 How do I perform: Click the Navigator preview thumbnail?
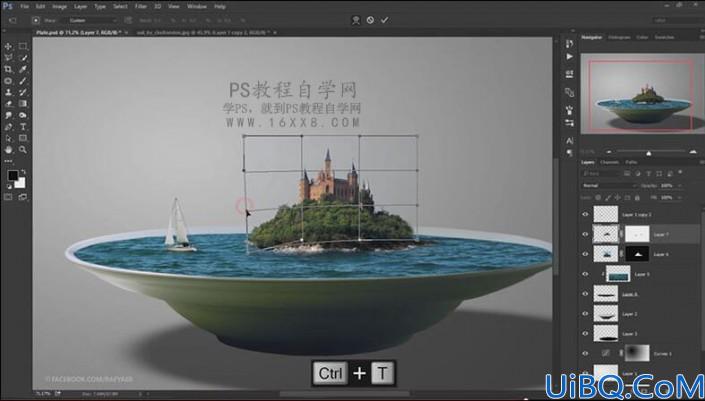642,94
